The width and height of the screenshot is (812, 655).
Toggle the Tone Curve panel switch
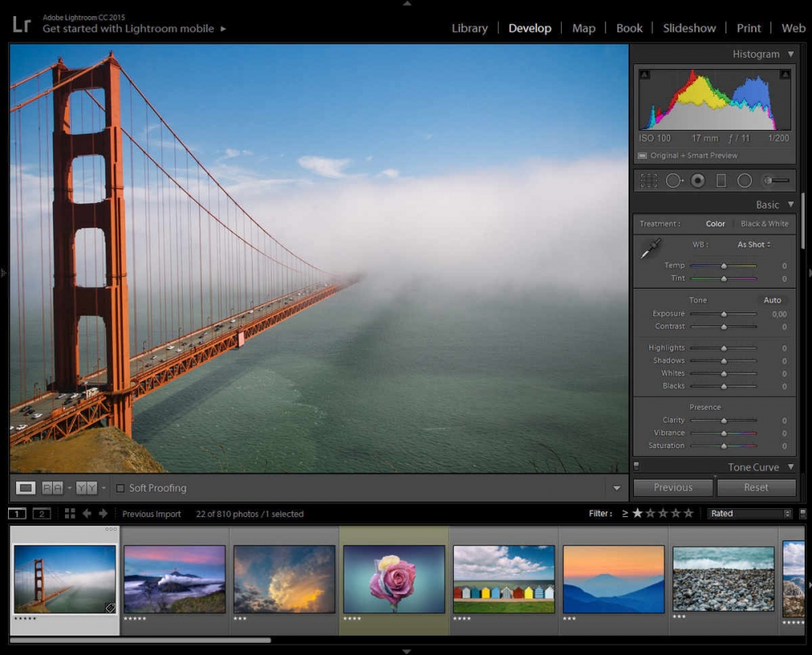pyautogui.click(x=637, y=466)
